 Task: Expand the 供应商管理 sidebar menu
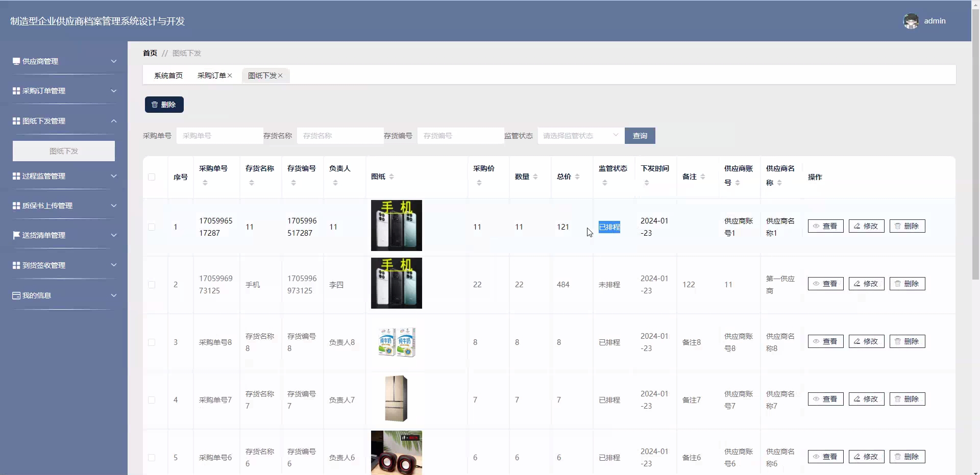[64, 61]
